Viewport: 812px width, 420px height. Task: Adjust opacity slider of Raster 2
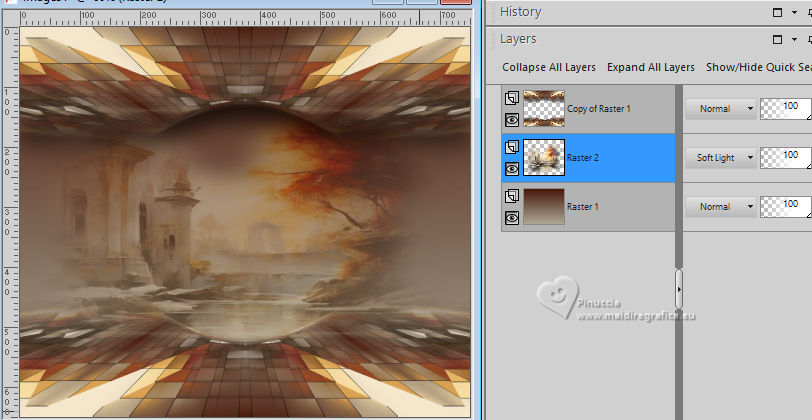coord(786,157)
